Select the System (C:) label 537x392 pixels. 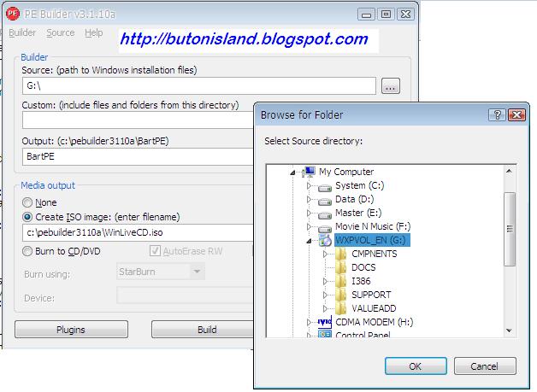[x=360, y=185]
